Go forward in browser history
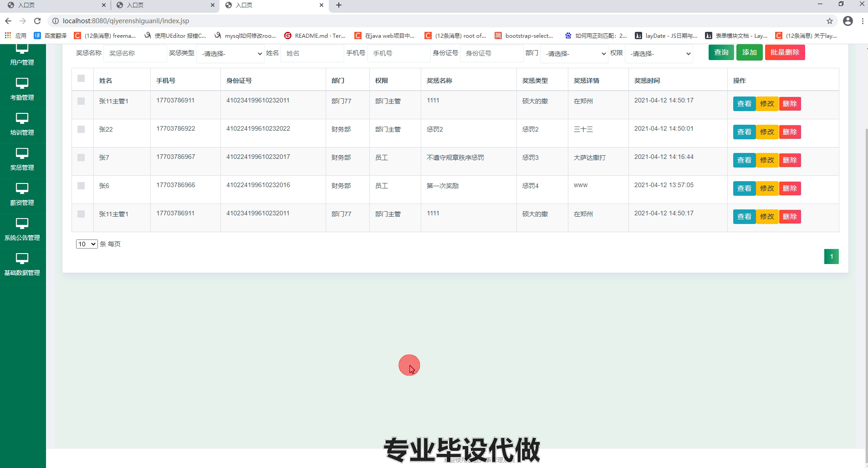The width and height of the screenshot is (868, 468). [23, 21]
